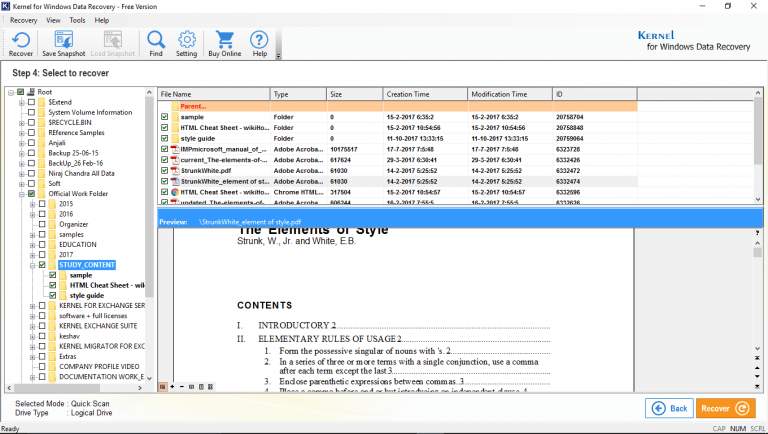Open the Setting gear tool
768x434 pixels.
(x=187, y=40)
